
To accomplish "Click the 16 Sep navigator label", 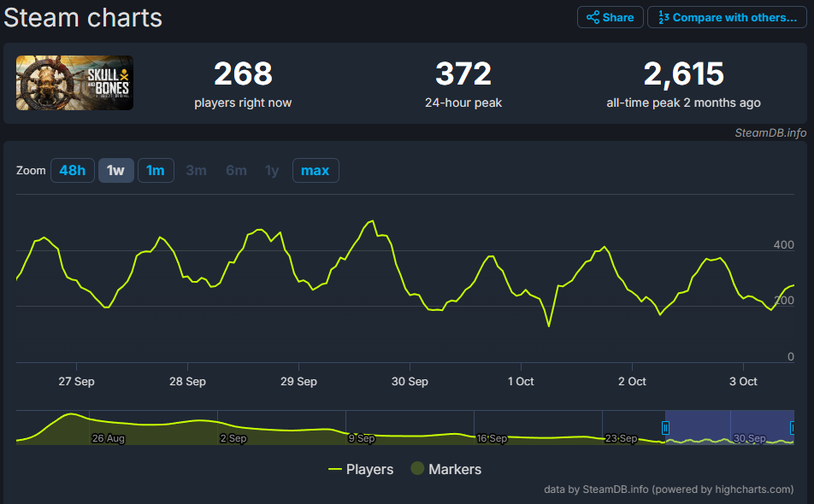I will 492,438.
